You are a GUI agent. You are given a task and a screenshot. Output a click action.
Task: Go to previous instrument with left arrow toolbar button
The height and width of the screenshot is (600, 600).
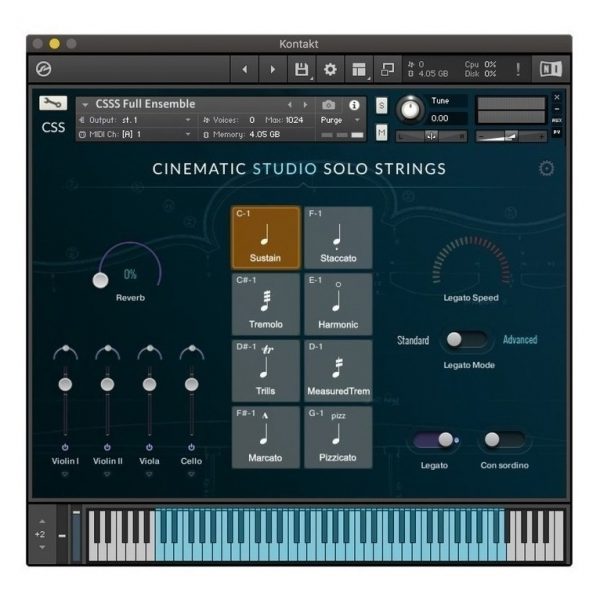coord(245,69)
